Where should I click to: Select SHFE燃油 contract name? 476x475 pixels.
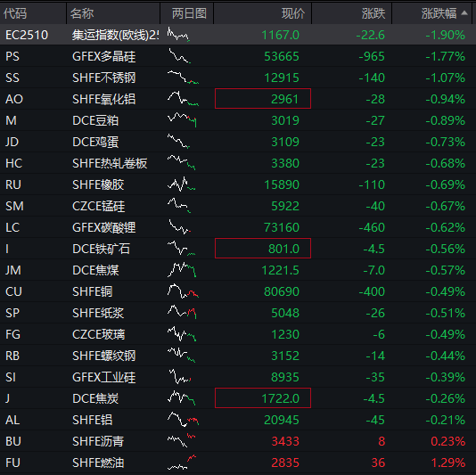[x=98, y=463]
